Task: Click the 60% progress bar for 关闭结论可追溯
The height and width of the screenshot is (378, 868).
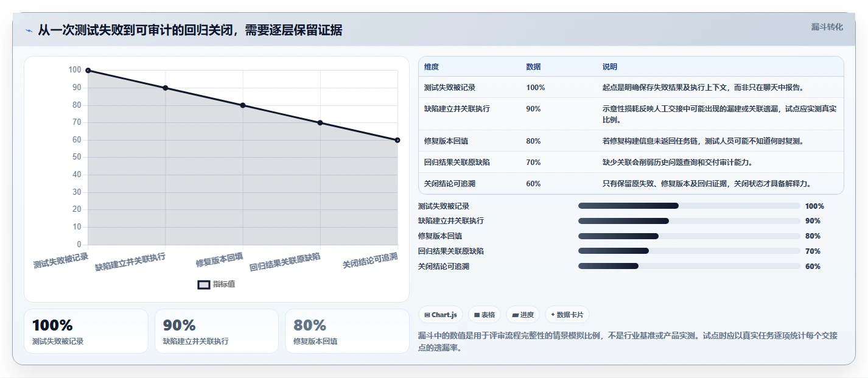Action: (689, 266)
